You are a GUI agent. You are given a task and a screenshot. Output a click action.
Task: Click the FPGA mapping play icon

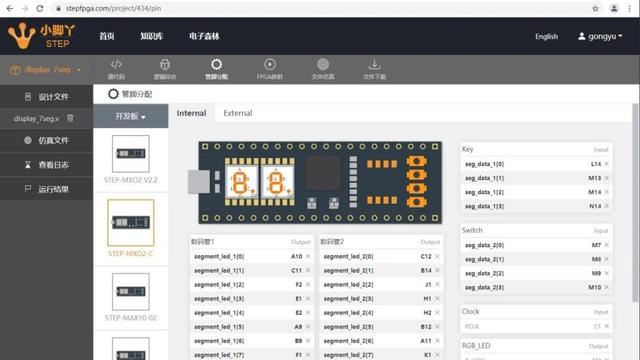tap(270, 64)
